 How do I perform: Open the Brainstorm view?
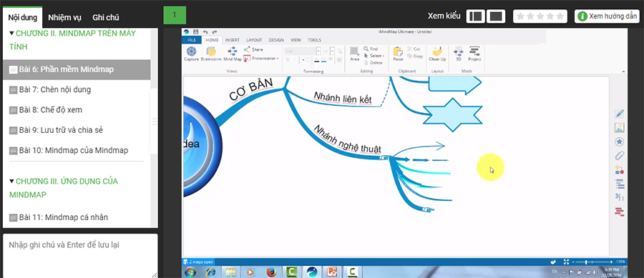pos(211,54)
